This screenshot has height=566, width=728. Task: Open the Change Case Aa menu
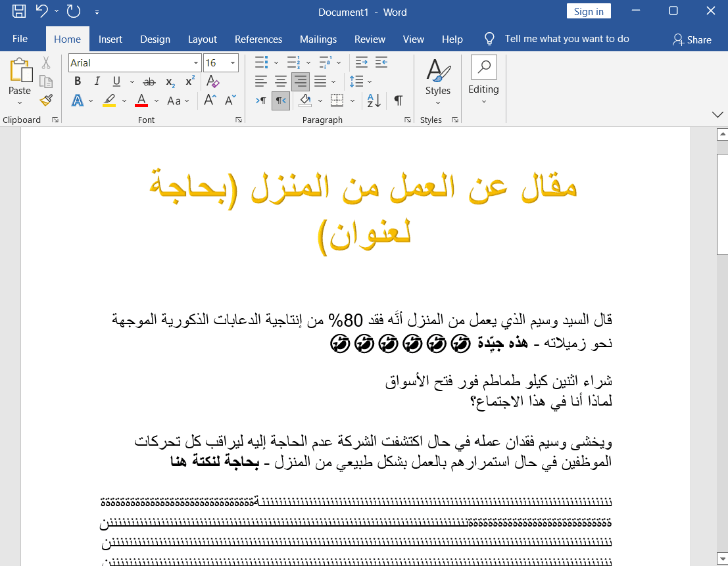178,101
